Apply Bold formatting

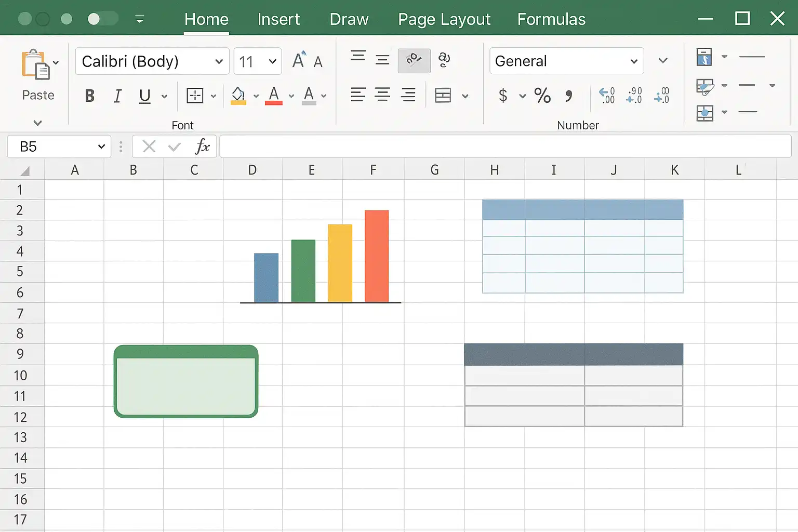[x=89, y=96]
